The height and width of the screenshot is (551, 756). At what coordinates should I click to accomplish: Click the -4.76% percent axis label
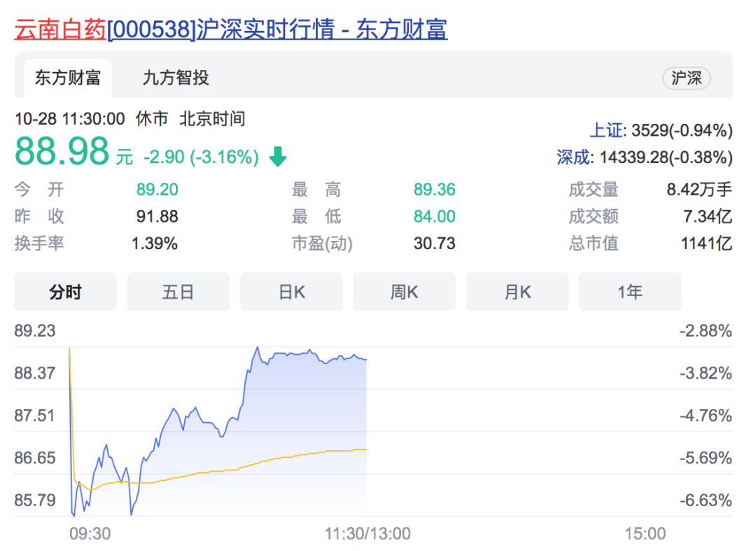(706, 416)
